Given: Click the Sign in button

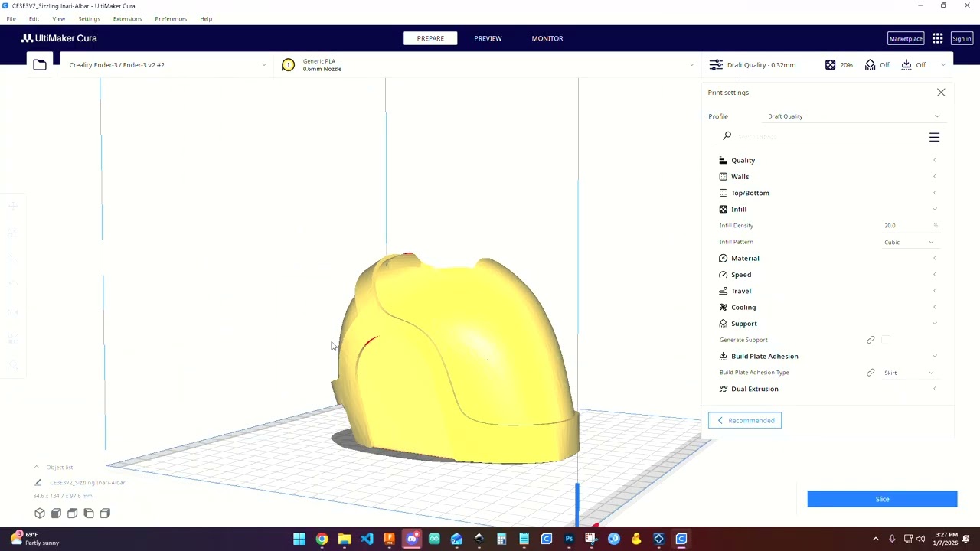Looking at the screenshot, I should pyautogui.click(x=962, y=38).
